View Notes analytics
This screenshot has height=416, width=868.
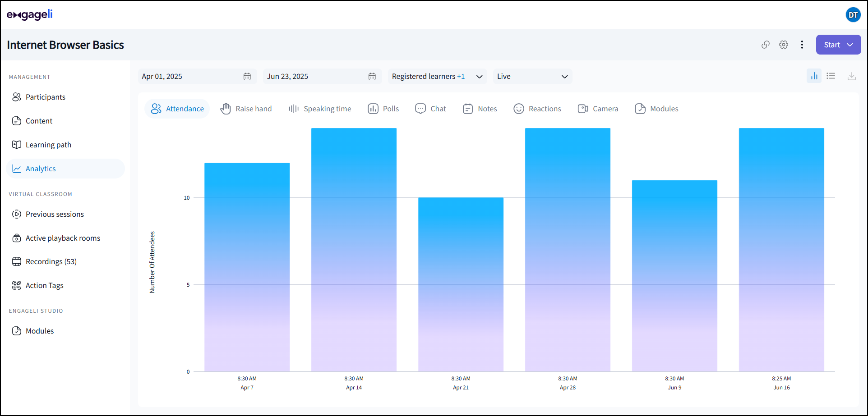coord(480,109)
